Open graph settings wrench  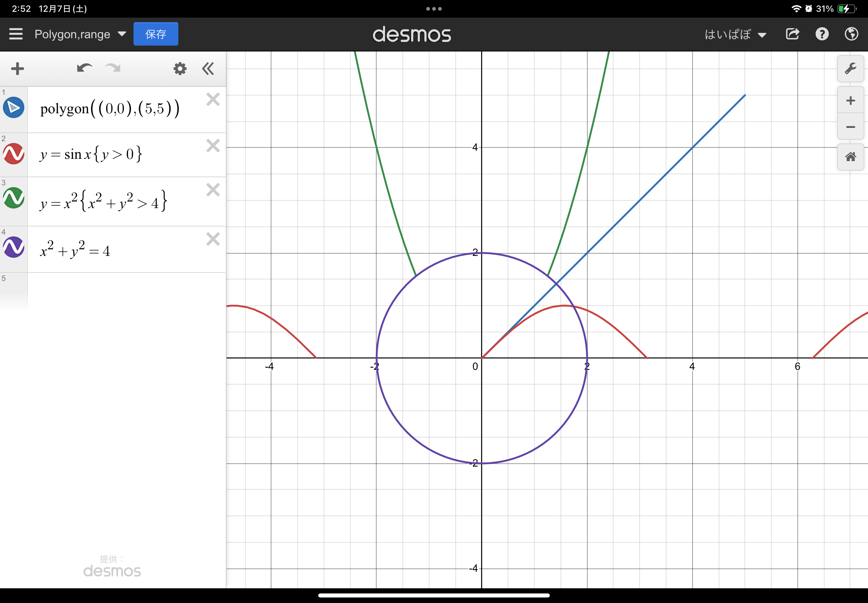[x=850, y=69]
